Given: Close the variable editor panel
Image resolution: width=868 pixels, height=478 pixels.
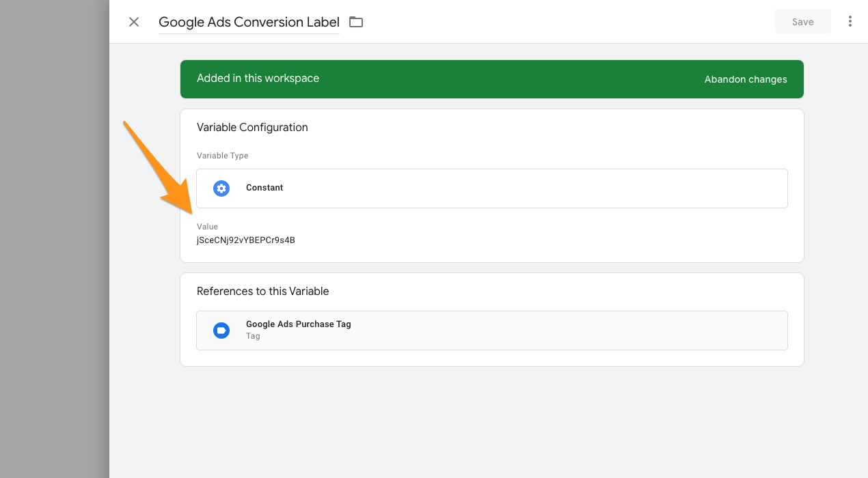Looking at the screenshot, I should pyautogui.click(x=134, y=22).
